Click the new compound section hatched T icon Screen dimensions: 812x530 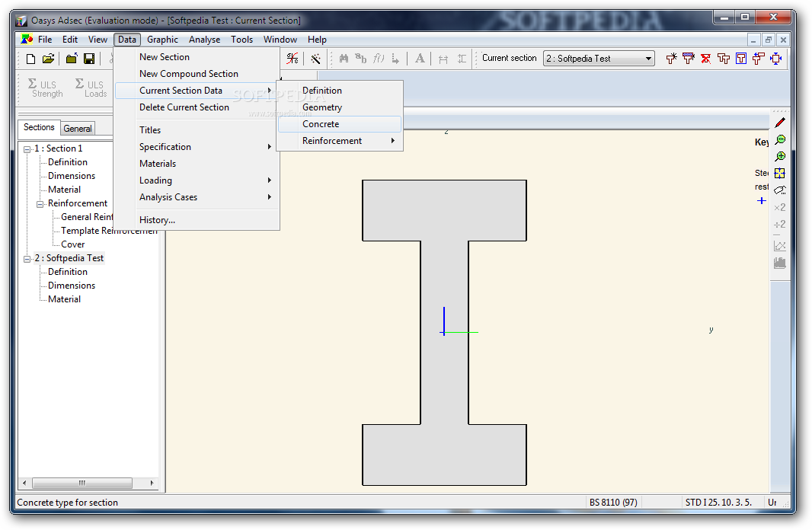pos(689,59)
